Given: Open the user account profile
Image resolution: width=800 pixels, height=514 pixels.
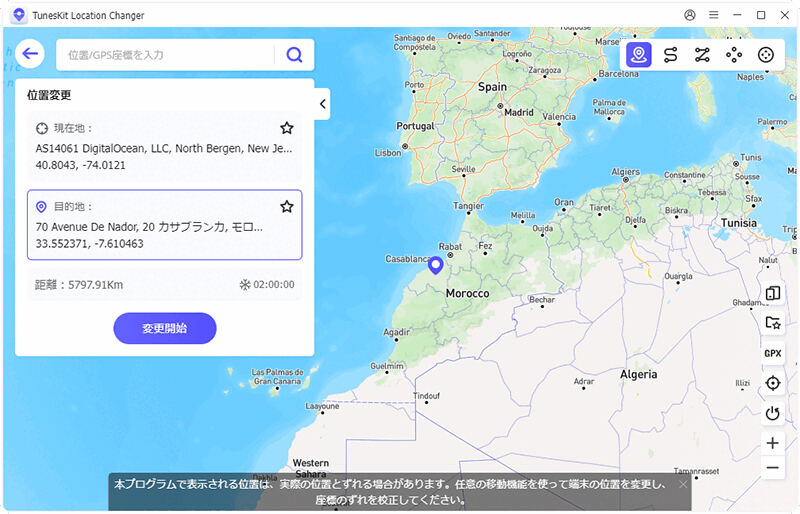Looking at the screenshot, I should [690, 15].
